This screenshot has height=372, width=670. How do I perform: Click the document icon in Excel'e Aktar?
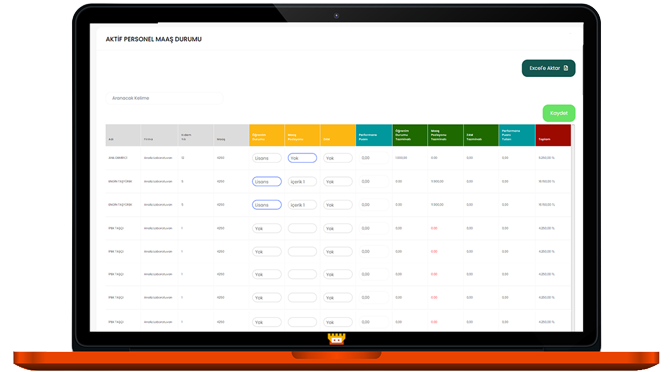pyautogui.click(x=566, y=68)
